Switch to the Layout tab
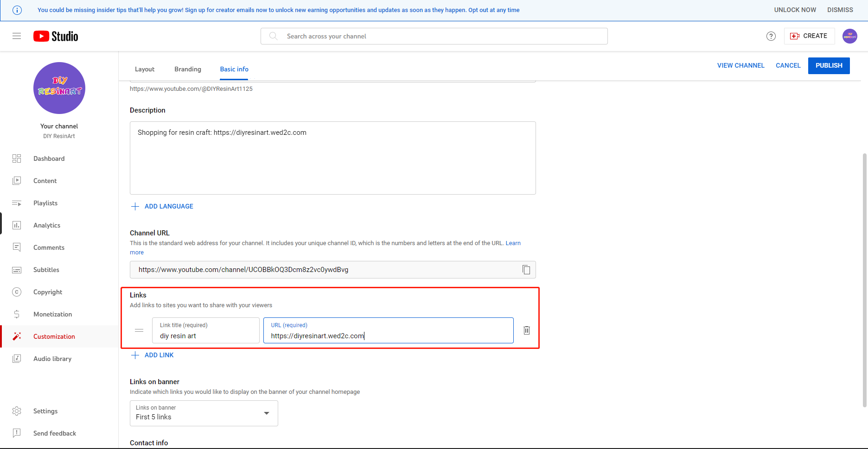 [145, 69]
